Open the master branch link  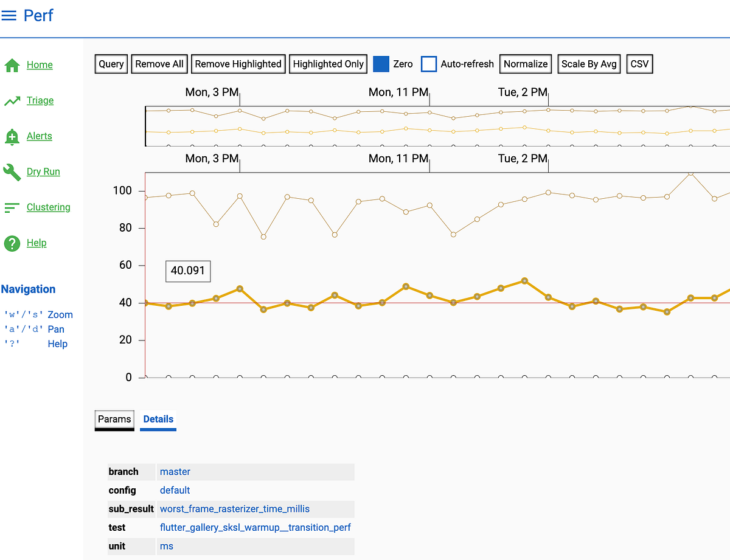coord(175,471)
